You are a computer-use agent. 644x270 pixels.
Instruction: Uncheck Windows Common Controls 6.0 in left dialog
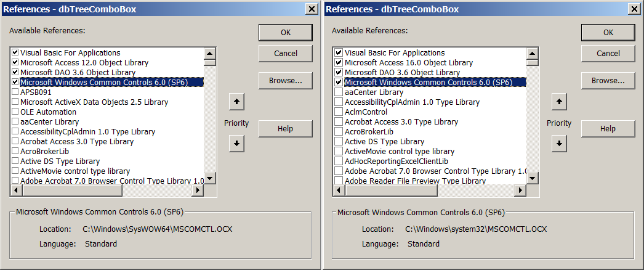point(15,82)
